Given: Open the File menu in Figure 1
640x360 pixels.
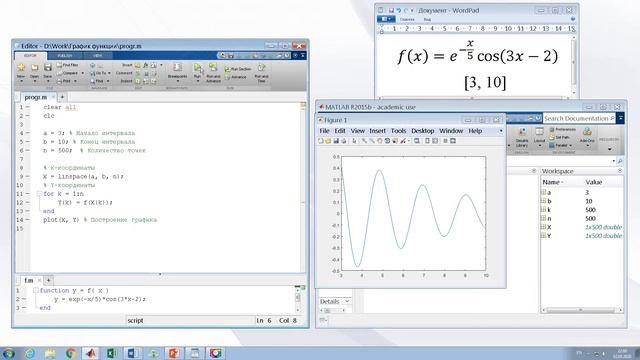Looking at the screenshot, I should 324,131.
